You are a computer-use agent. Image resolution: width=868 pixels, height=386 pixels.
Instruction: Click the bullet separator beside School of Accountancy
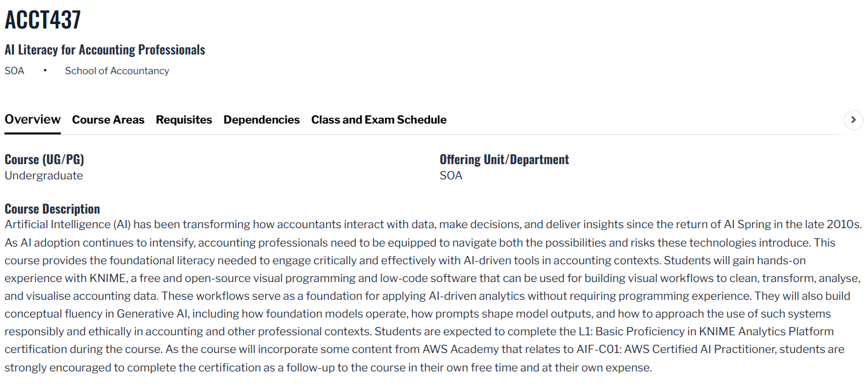coord(45,71)
